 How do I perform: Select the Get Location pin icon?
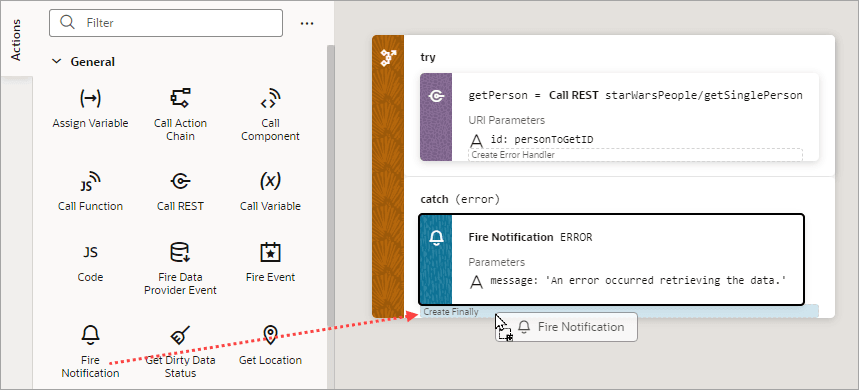(270, 334)
